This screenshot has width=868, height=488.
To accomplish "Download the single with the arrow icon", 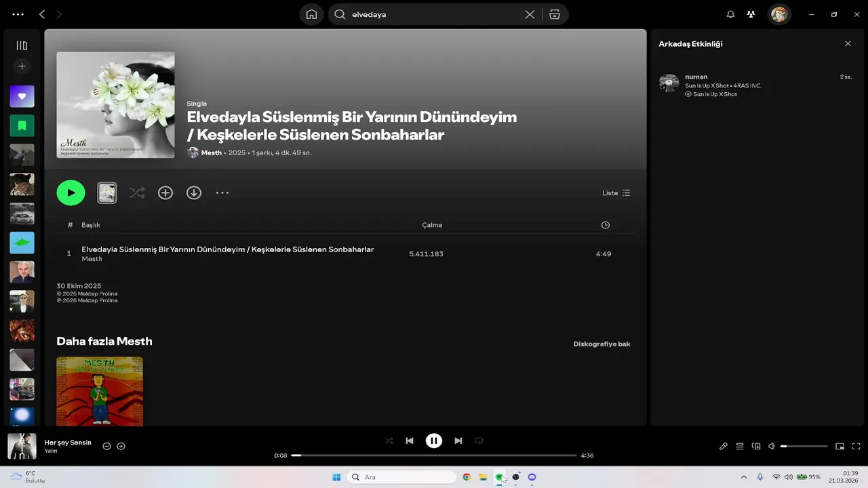I will (194, 193).
